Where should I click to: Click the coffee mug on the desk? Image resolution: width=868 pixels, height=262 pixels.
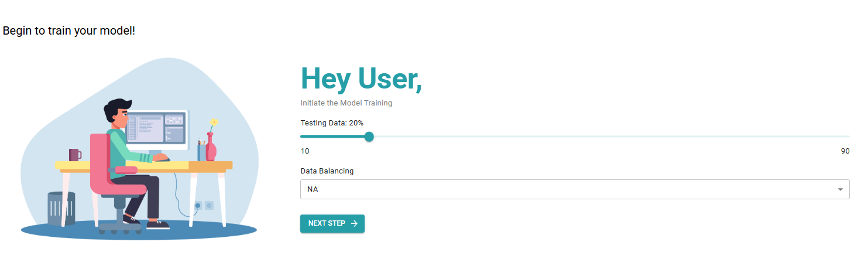[75, 155]
